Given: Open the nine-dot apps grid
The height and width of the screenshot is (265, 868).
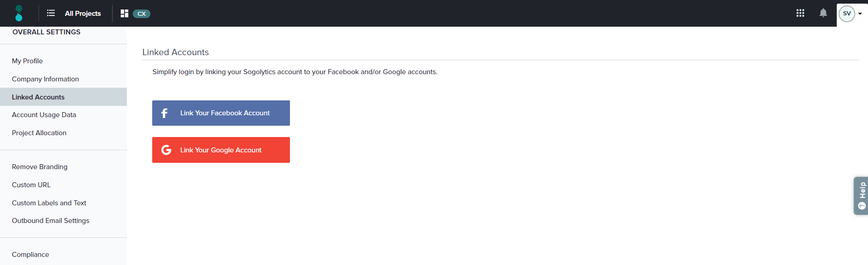Looking at the screenshot, I should (x=800, y=13).
